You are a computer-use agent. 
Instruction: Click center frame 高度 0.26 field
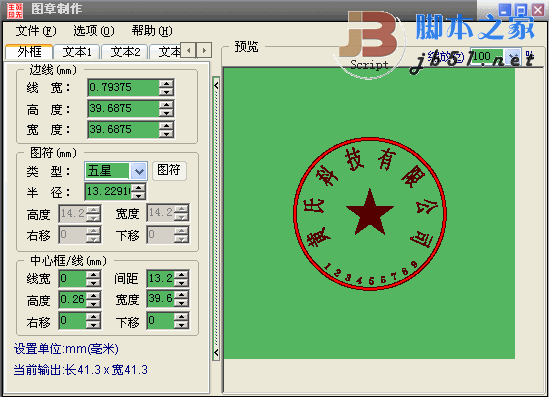click(x=72, y=299)
